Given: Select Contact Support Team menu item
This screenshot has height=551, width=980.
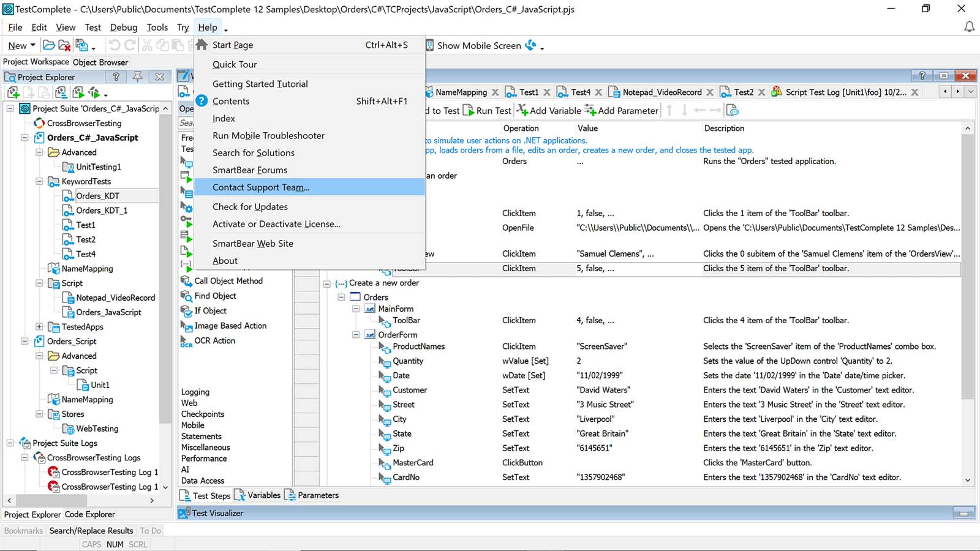Looking at the screenshot, I should click(260, 187).
